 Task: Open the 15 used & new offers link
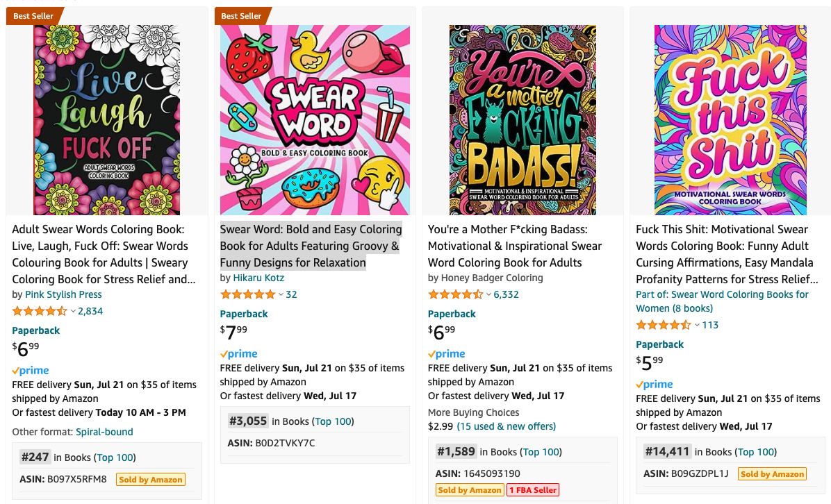click(x=506, y=426)
